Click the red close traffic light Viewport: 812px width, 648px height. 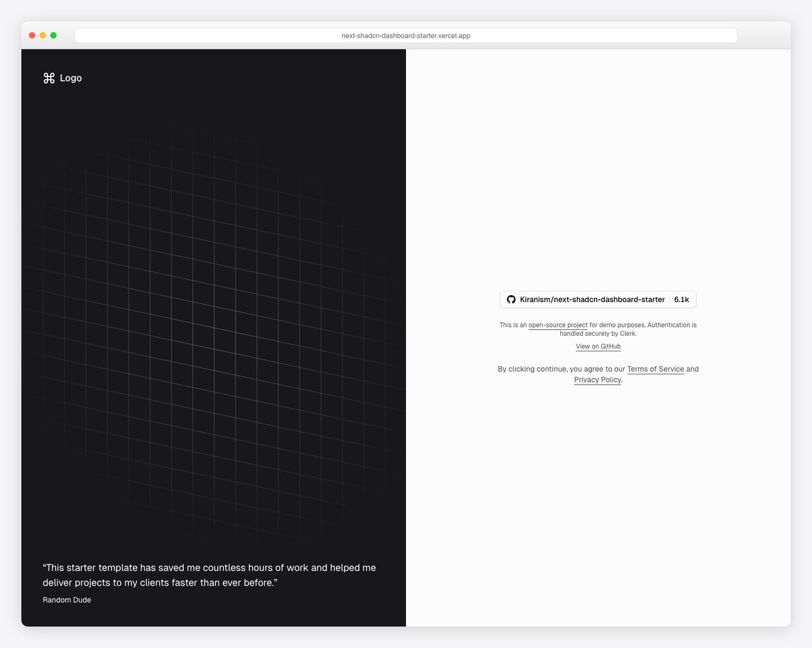pos(32,35)
